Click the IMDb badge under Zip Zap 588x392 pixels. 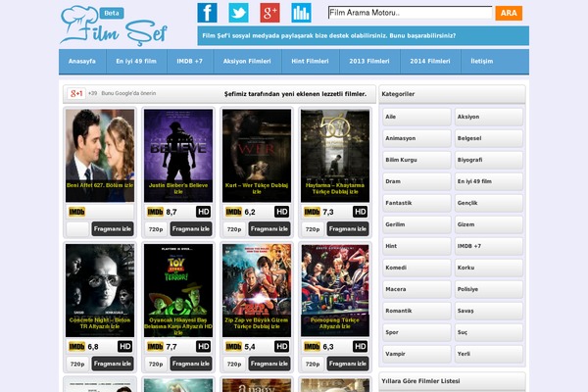[x=233, y=347]
